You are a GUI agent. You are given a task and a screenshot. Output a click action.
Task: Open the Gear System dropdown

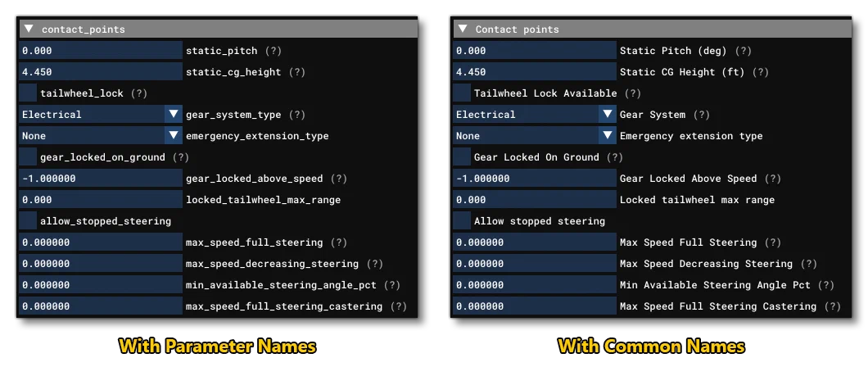coord(535,115)
